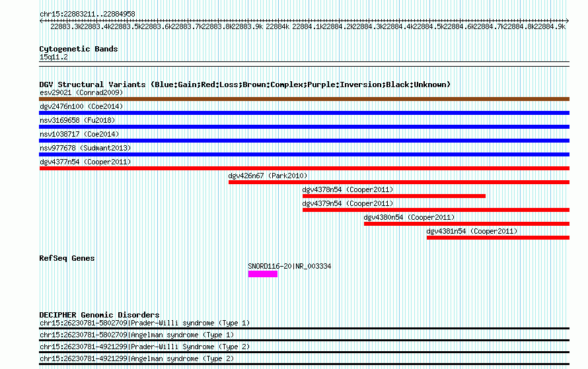The height and width of the screenshot is (369, 588).
Task: Click the red dgv4379n54 loss bar
Action: 436,210
